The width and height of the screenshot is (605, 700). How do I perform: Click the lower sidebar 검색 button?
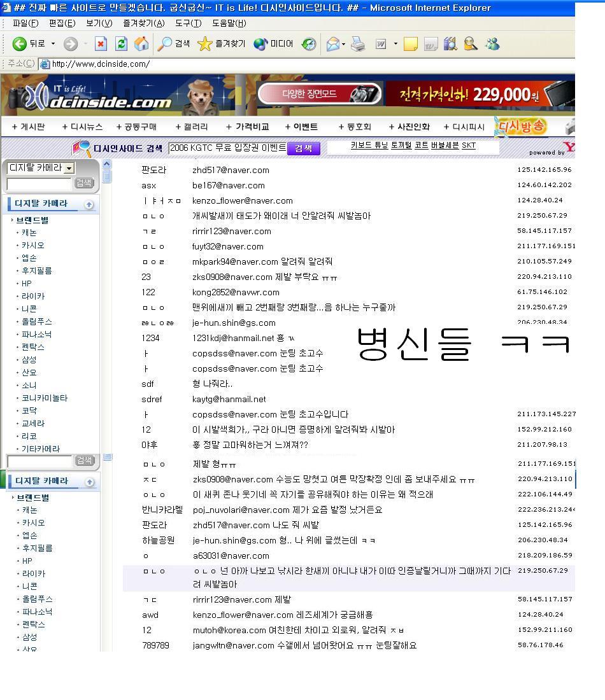tap(85, 460)
